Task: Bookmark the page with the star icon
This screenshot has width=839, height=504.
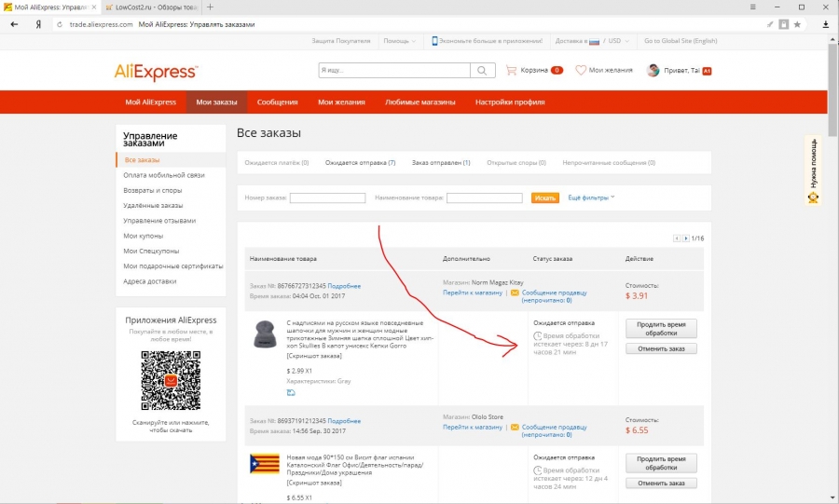Action: pyautogui.click(x=797, y=24)
